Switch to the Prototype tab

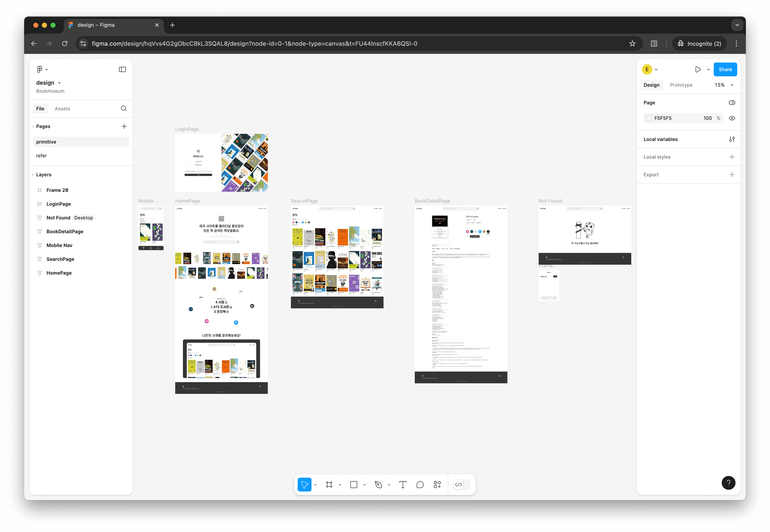681,85
